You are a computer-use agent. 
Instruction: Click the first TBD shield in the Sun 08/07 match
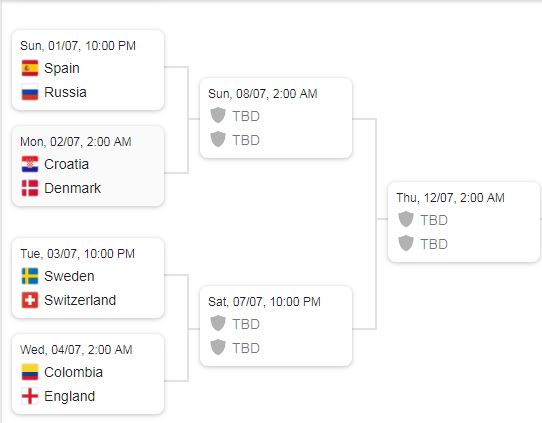tap(218, 115)
